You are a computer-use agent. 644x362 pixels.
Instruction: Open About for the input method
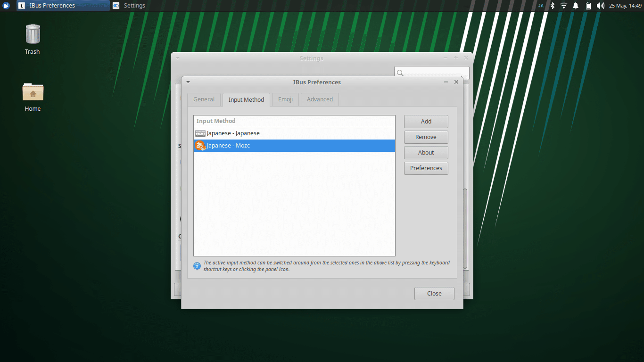(426, 153)
